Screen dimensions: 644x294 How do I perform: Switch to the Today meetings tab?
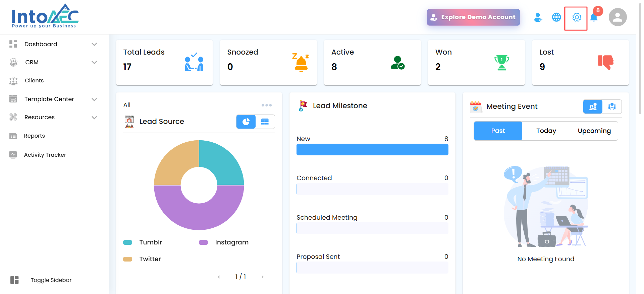click(x=546, y=131)
